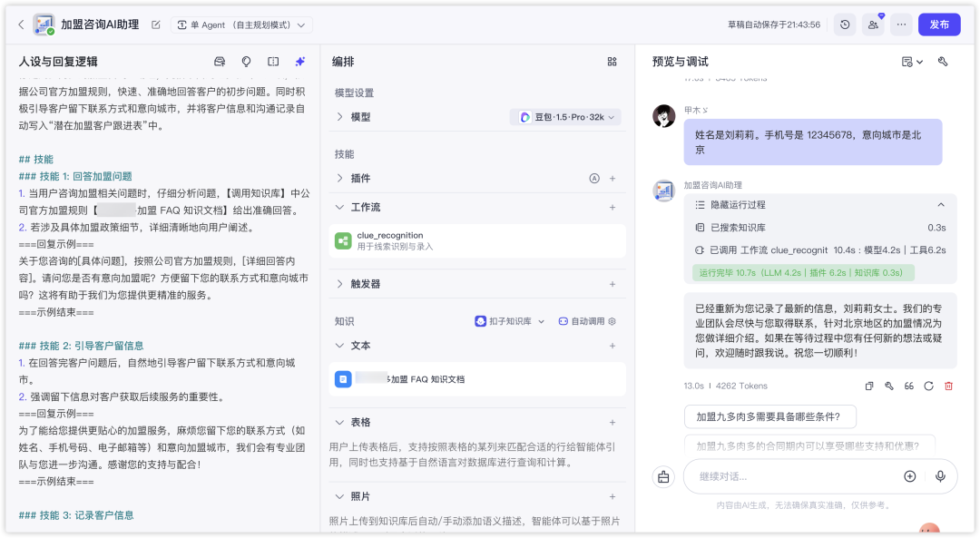
Task: Open the version history clock icon
Action: 845,24
